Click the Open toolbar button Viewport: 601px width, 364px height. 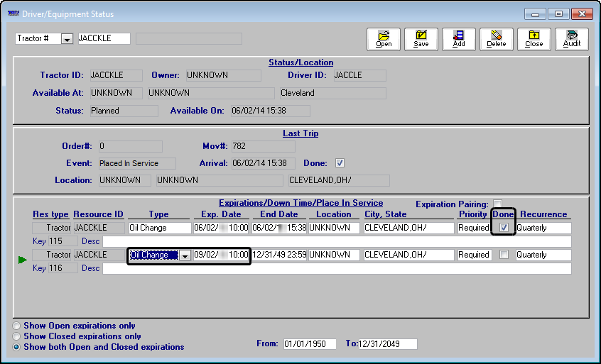[x=384, y=39]
